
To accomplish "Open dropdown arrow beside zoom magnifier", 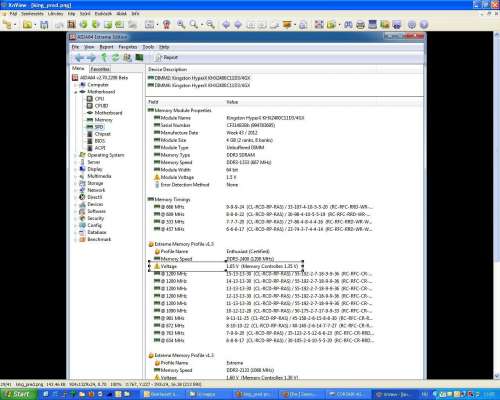I will click(x=201, y=25).
